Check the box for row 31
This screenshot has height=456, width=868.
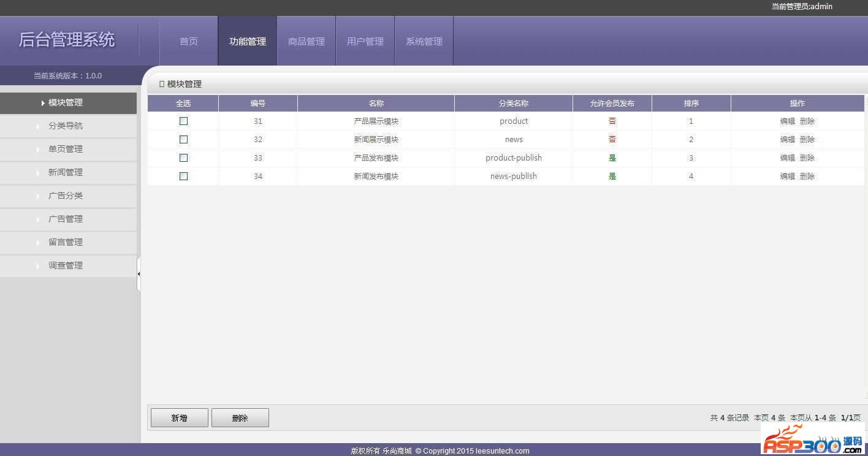183,121
